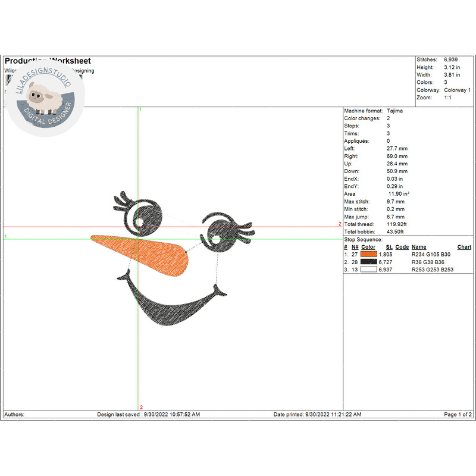
Task: Click the red marker 2 on right edge
Action: 340,224
